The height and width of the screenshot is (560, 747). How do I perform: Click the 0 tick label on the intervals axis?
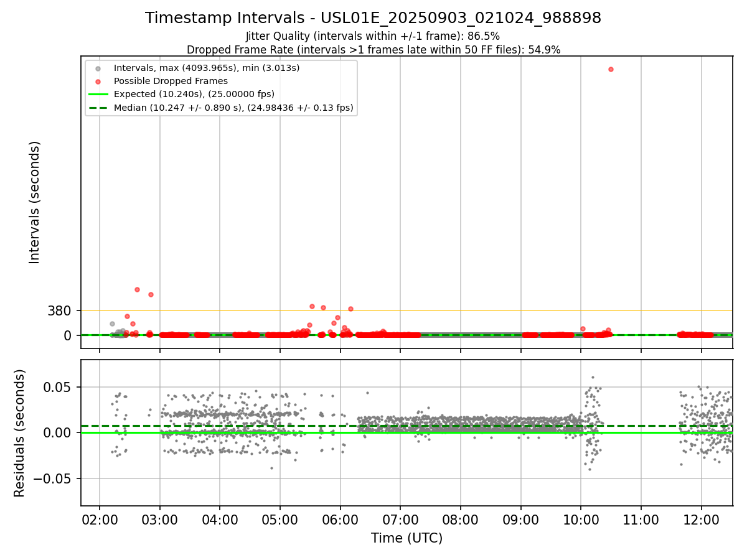click(68, 335)
